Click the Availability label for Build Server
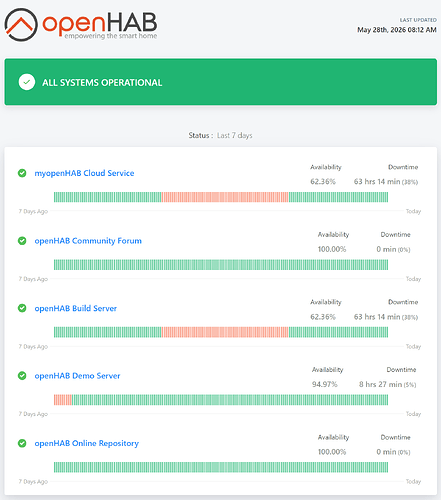The height and width of the screenshot is (500, 441). coord(326,302)
